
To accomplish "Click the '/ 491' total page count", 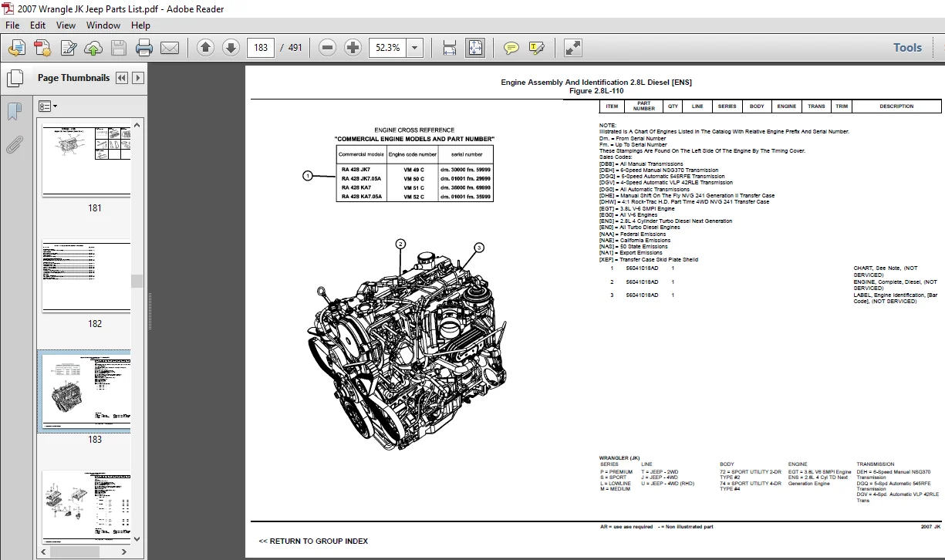I will (x=291, y=48).
